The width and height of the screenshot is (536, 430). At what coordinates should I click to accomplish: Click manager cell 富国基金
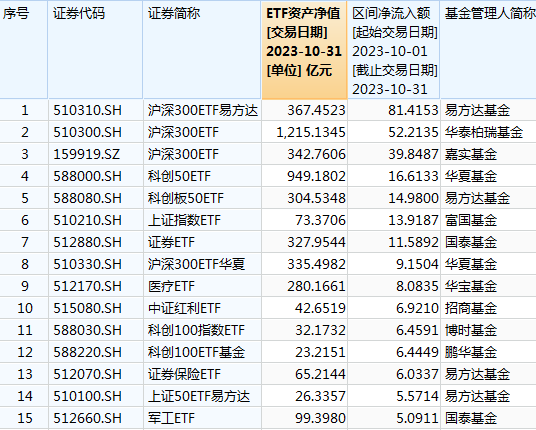pos(471,220)
